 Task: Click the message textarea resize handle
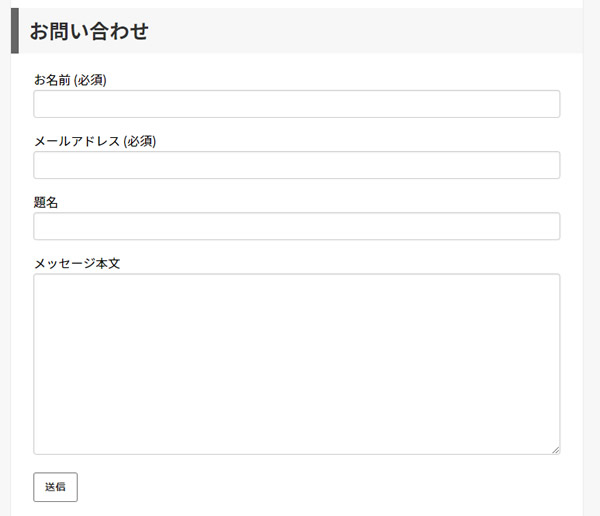pyautogui.click(x=555, y=450)
